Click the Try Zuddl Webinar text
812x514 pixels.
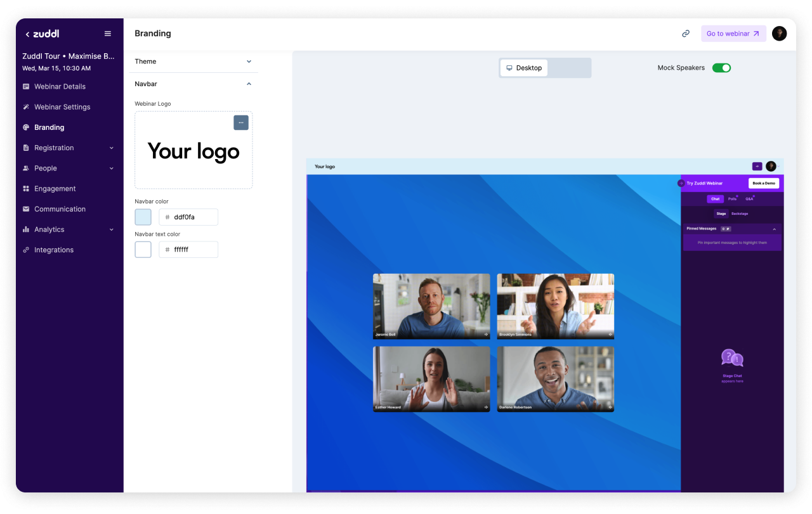point(705,183)
